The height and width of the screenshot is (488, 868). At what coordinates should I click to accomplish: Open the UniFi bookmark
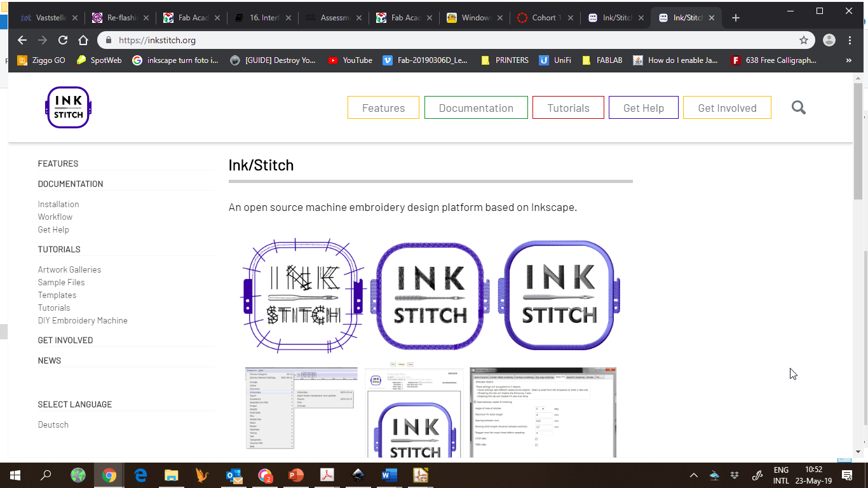pos(555,60)
